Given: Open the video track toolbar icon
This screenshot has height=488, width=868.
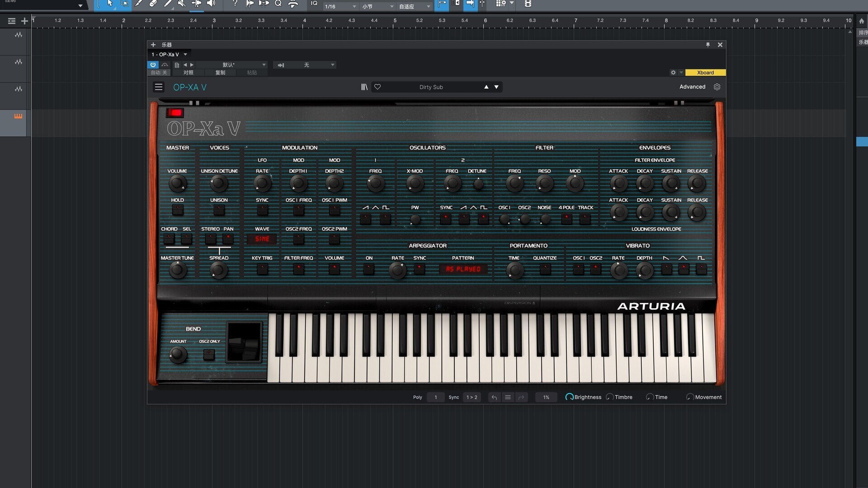Looking at the screenshot, I should pyautogui.click(x=528, y=4).
